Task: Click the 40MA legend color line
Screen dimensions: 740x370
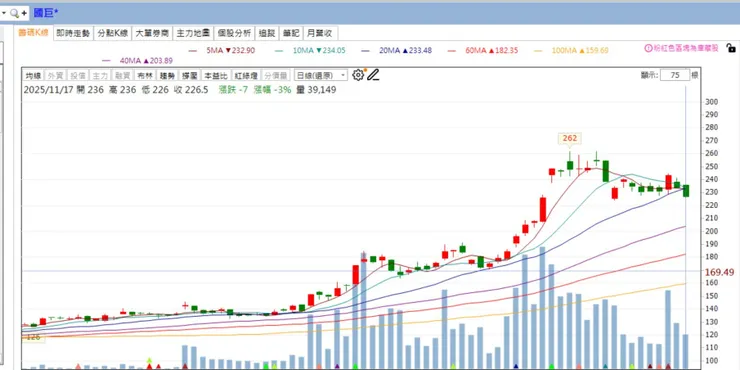Action: click(x=106, y=60)
